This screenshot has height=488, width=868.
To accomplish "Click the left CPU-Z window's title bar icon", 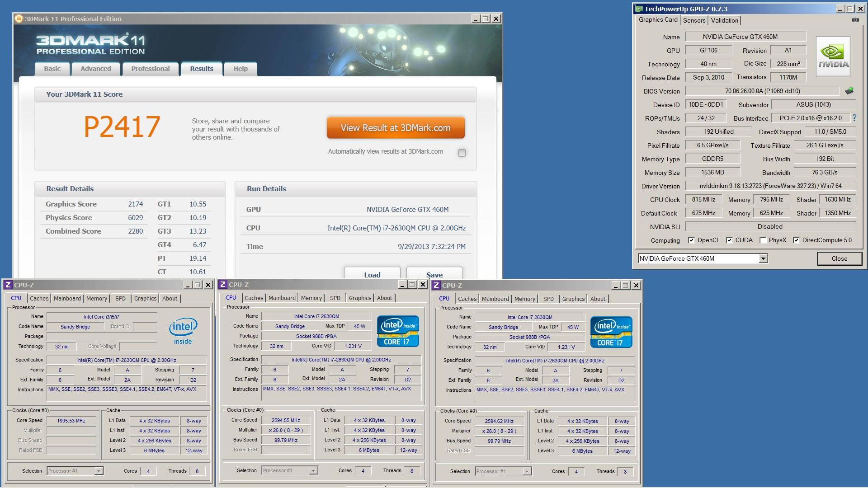I will (8, 285).
